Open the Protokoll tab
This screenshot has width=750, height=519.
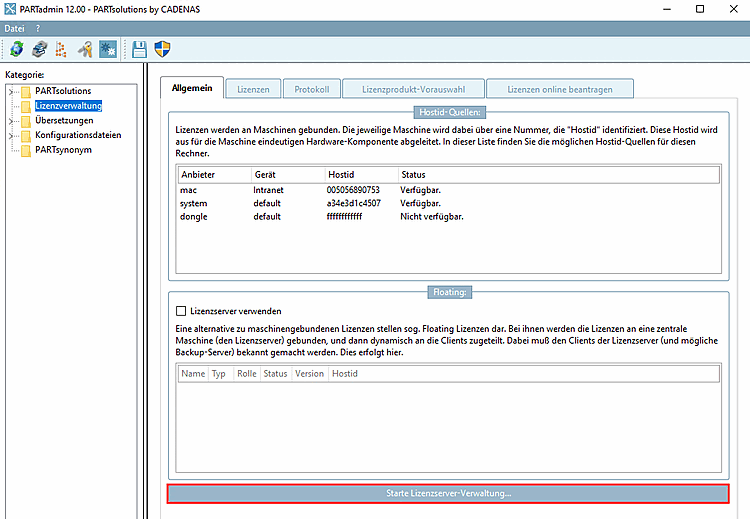311,89
